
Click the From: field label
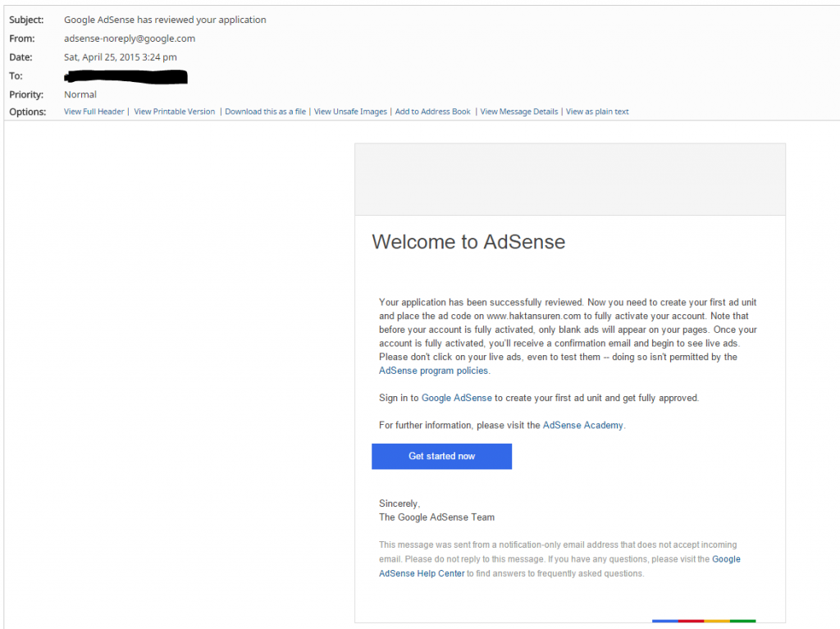click(x=22, y=39)
